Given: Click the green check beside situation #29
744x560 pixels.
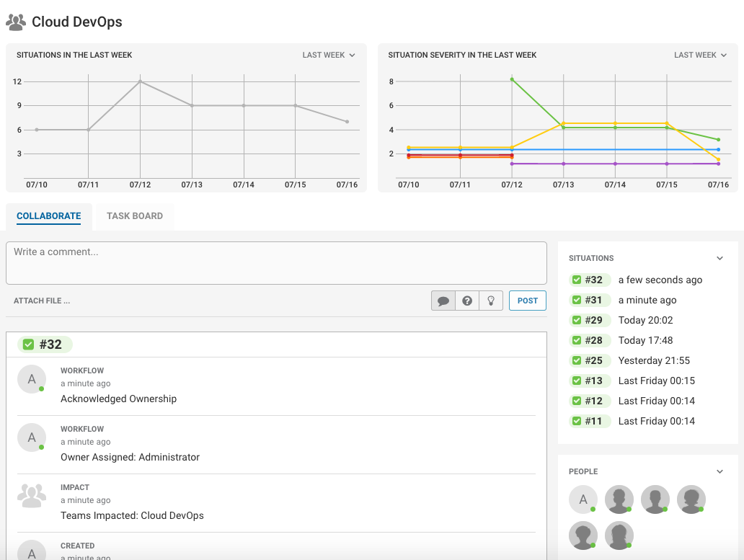Looking at the screenshot, I should coord(577,320).
